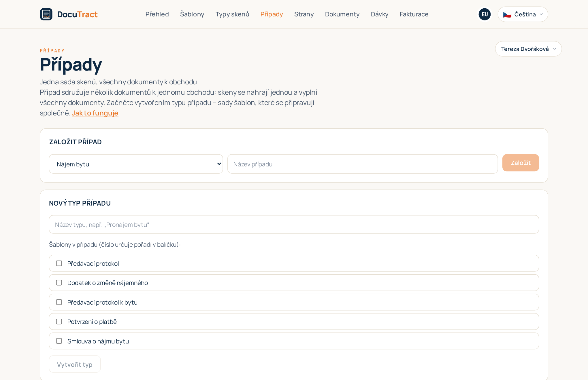Focus the Název případu input field
Viewport: 588px width, 380px height.
tap(362, 164)
